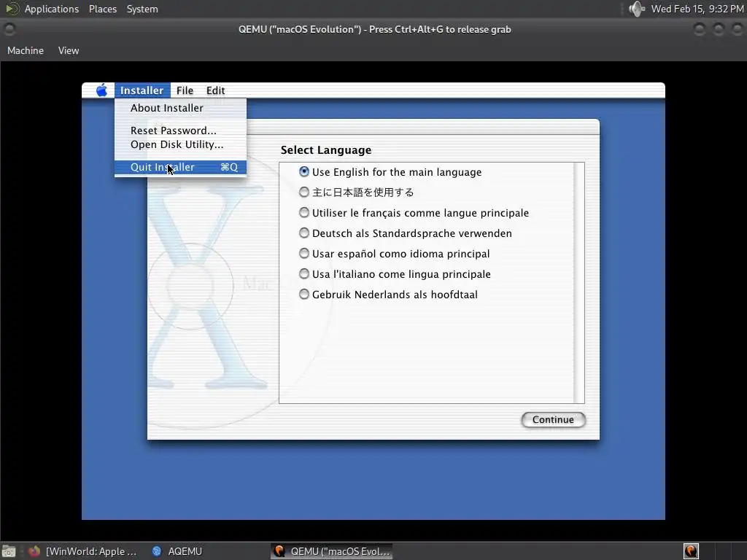
Task: Open the QEMU Machine menu
Action: pyautogui.click(x=26, y=50)
